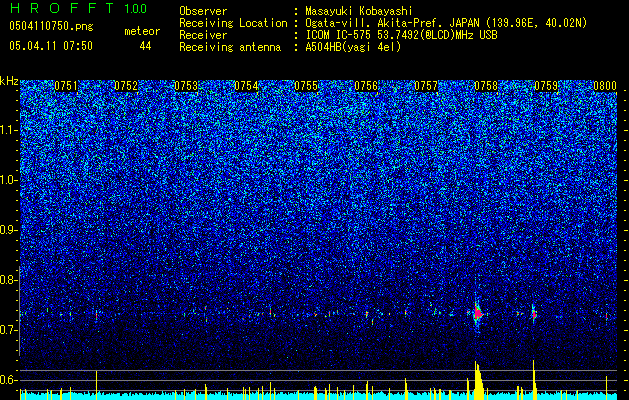Image resolution: width=629 pixels, height=400 pixels.
Task: Click the 0.7 frequency axis label
Action: click(x=7, y=330)
